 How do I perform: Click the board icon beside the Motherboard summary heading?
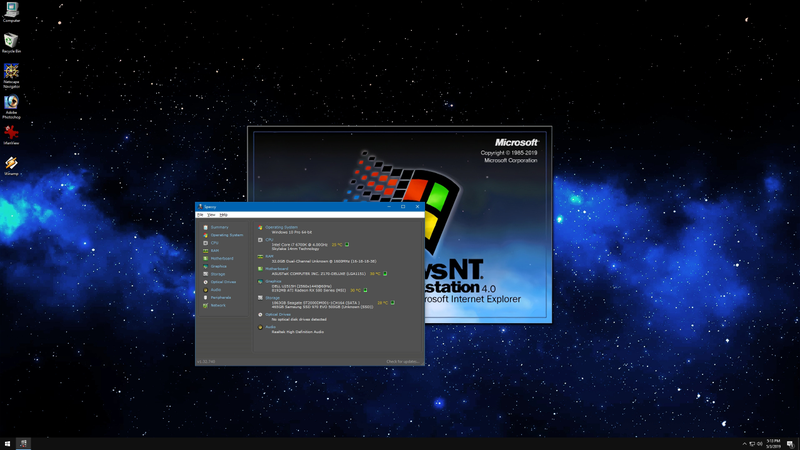click(260, 269)
